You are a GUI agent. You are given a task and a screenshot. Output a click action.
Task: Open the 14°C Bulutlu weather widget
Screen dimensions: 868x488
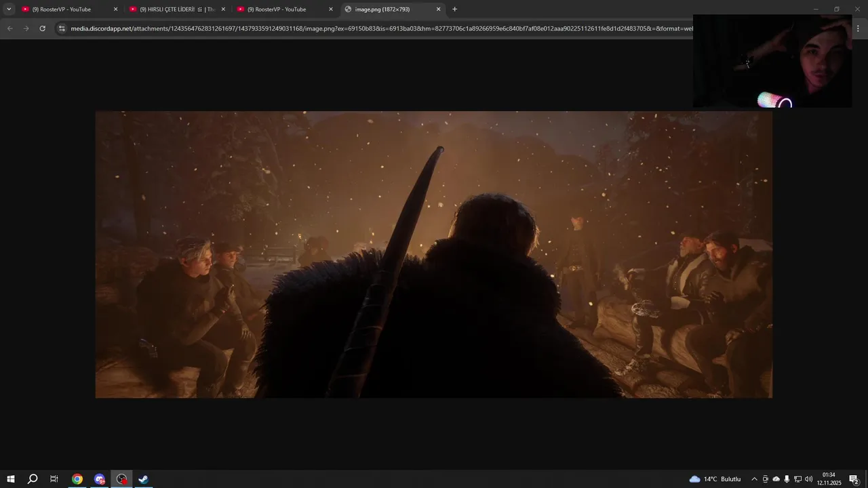pos(715,479)
